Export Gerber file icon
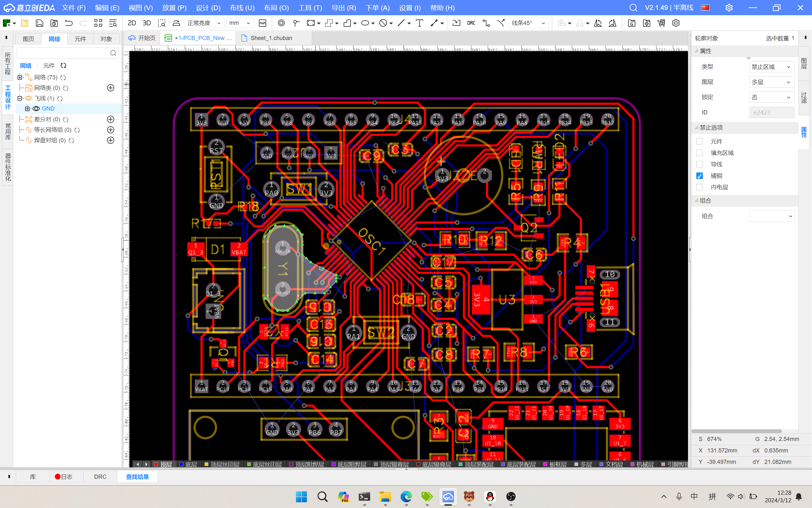 point(632,23)
